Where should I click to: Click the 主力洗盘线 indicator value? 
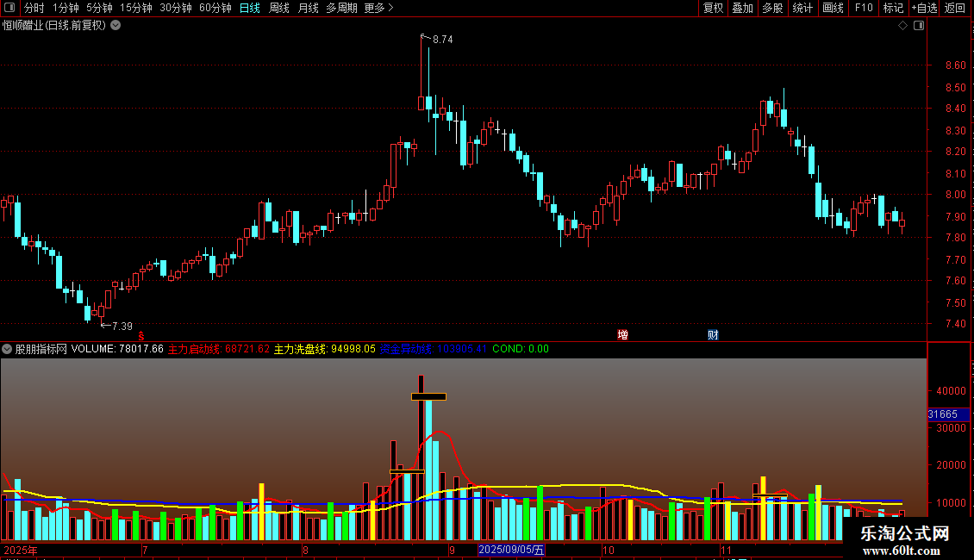pyautogui.click(x=325, y=349)
